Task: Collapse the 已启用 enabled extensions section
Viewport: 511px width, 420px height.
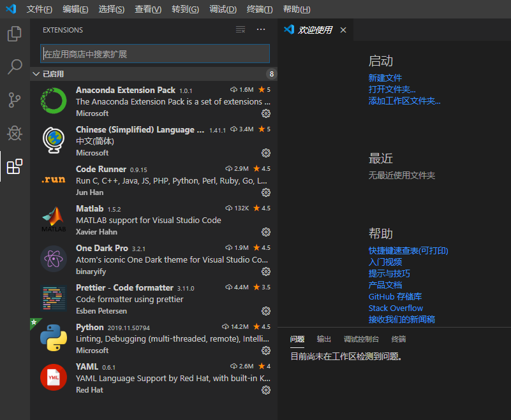Action: pos(36,74)
